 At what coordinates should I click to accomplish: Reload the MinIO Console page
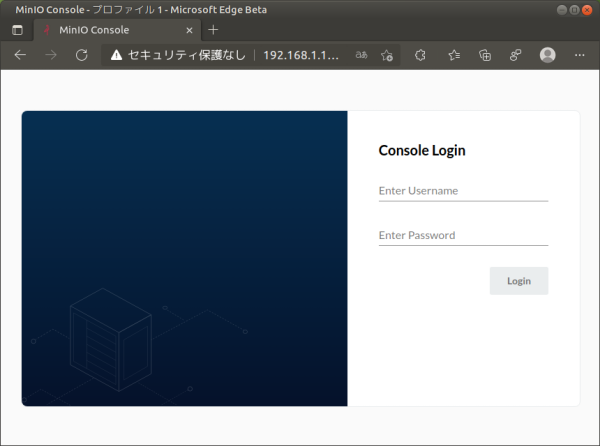[82, 55]
